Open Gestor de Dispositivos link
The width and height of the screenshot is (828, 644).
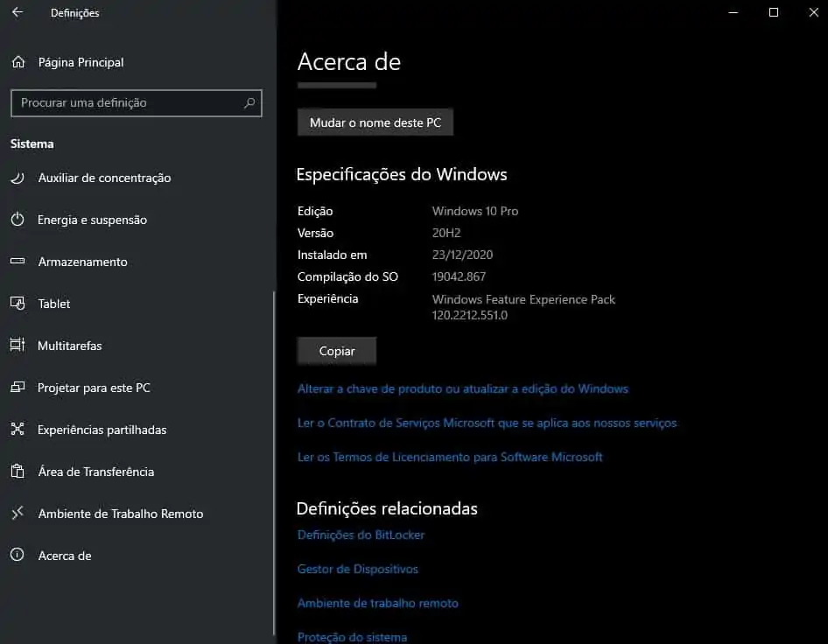tap(357, 569)
